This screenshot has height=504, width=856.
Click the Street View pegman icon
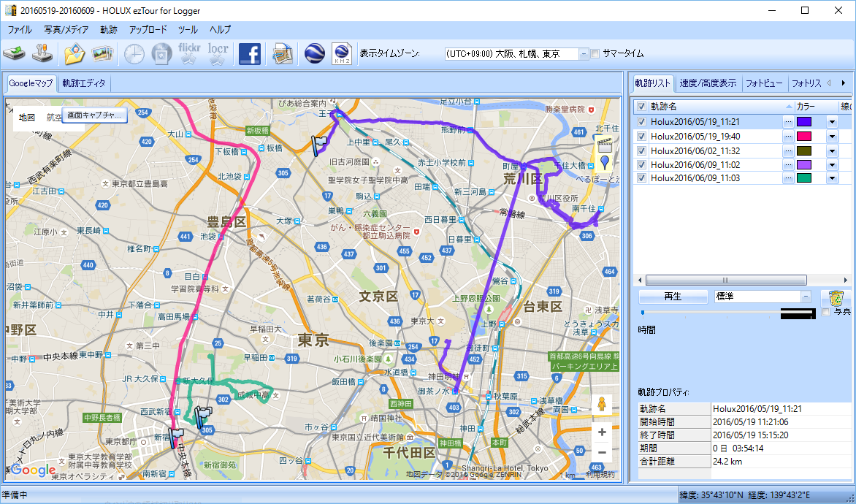602,405
